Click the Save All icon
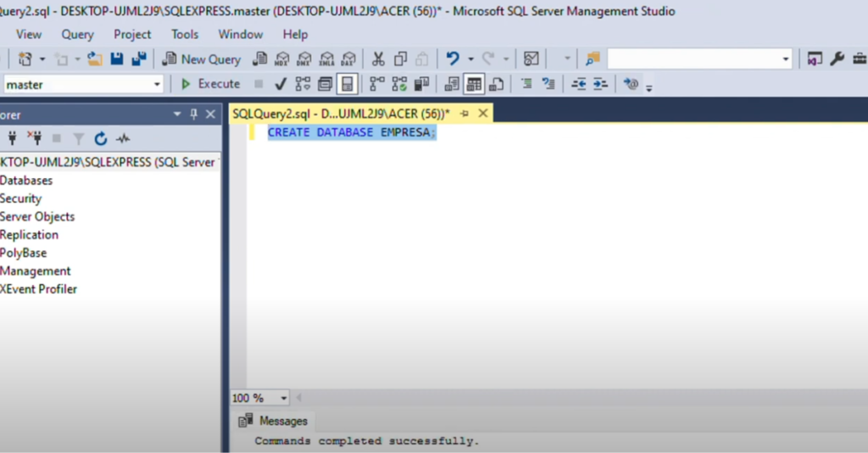The image size is (868, 453). pos(138,59)
